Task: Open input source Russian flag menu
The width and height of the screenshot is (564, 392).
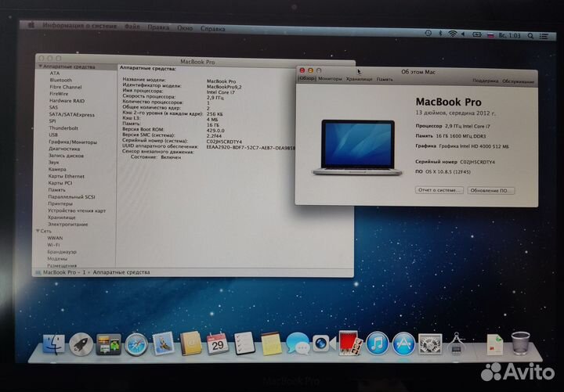Action: pyautogui.click(x=490, y=35)
